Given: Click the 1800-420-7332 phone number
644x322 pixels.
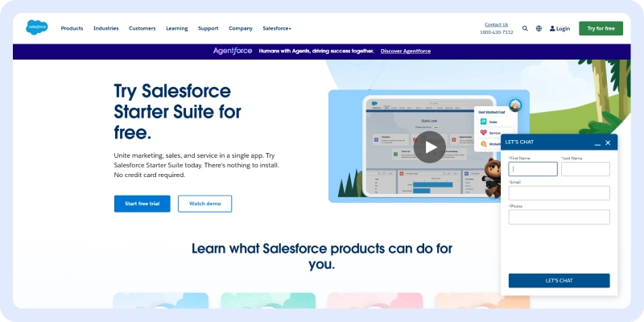Looking at the screenshot, I should pos(497,32).
